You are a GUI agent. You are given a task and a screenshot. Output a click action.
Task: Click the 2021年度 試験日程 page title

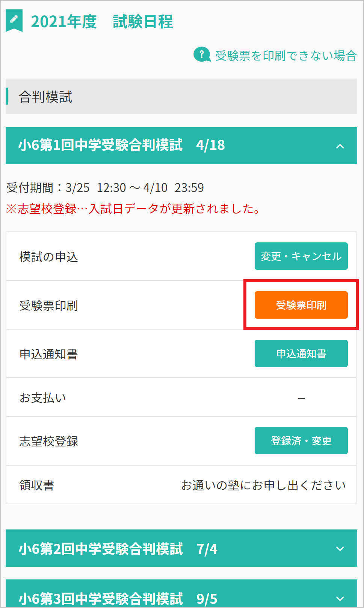point(102,21)
